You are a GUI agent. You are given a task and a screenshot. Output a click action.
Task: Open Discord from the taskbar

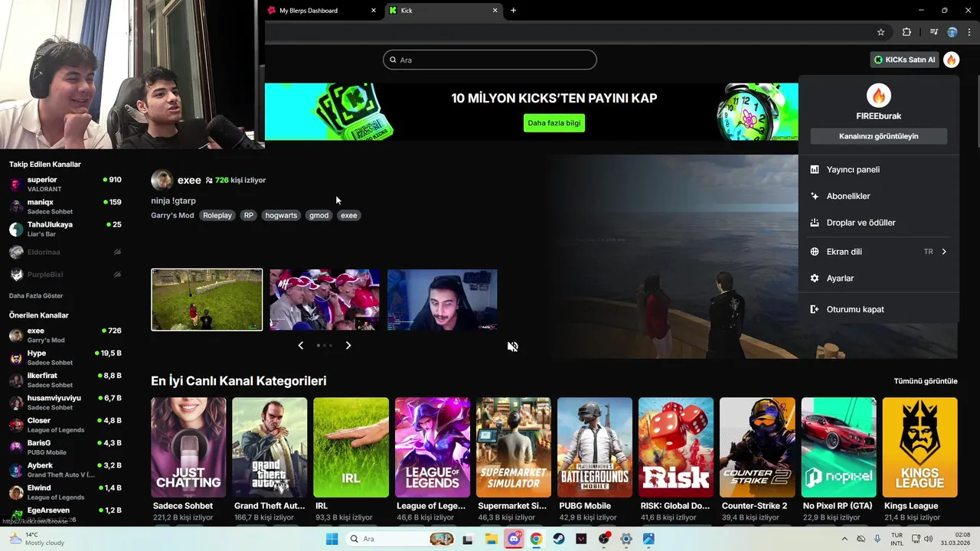click(514, 539)
